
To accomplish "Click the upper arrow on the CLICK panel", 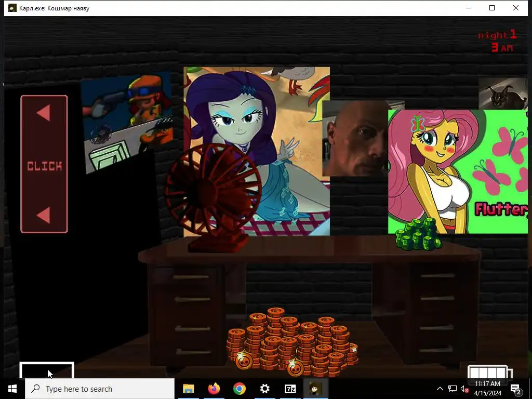I will [x=44, y=113].
